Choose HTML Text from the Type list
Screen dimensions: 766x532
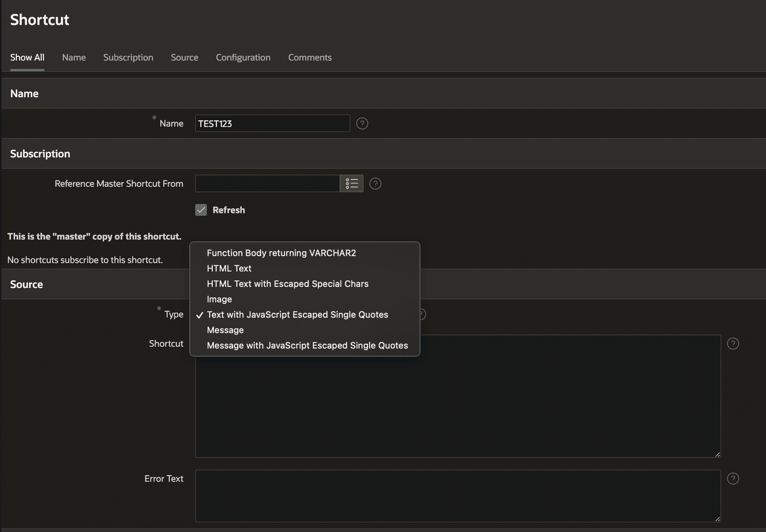(x=229, y=269)
